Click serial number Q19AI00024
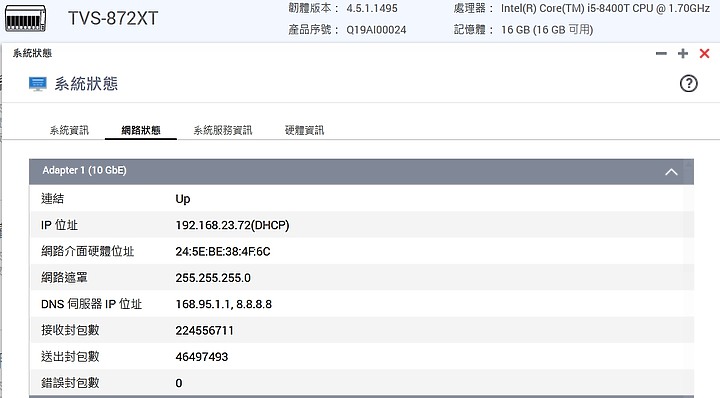The height and width of the screenshot is (398, 720). pos(376,30)
